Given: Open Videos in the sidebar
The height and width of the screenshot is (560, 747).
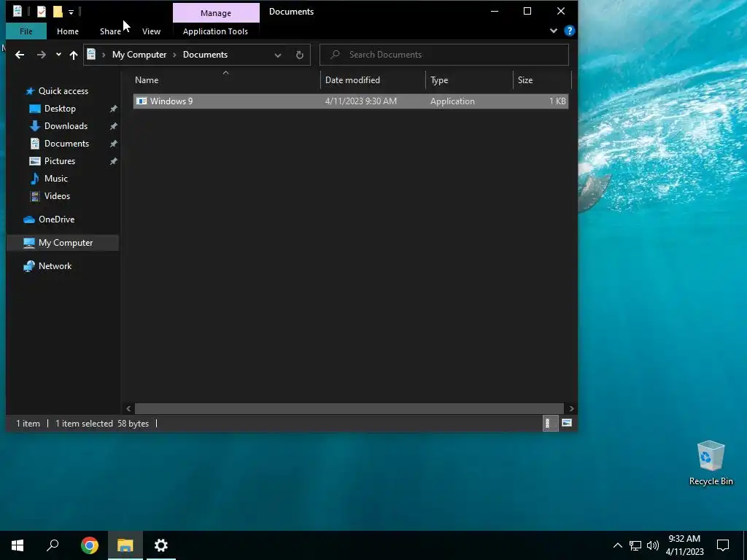Looking at the screenshot, I should [x=57, y=196].
